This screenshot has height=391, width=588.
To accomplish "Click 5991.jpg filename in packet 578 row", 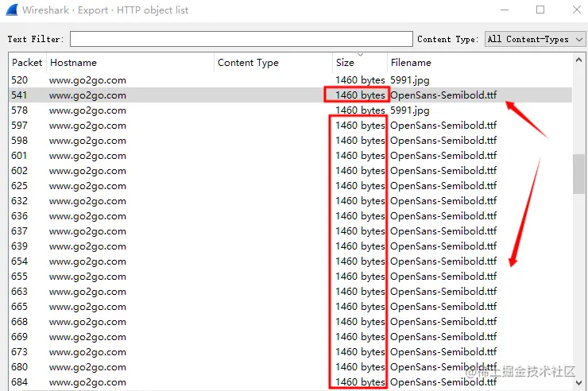I will [410, 110].
